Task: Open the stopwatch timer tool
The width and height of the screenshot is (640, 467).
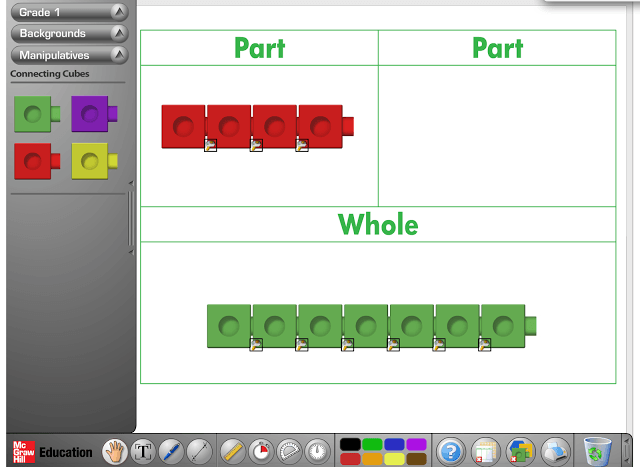Action: (261, 451)
